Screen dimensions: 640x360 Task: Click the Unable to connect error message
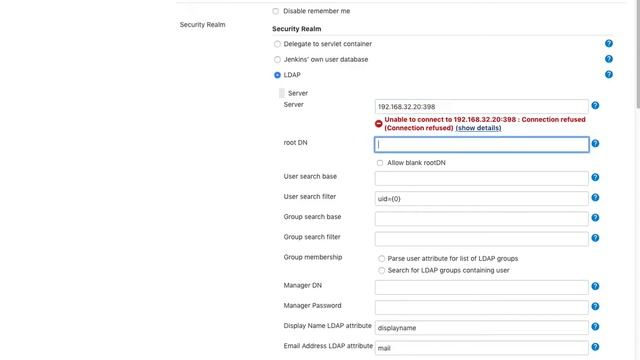(x=485, y=124)
